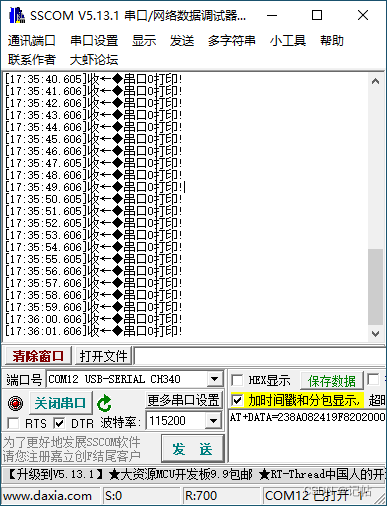Open the 串口设置 menu
The width and height of the screenshot is (387, 506).
tap(94, 41)
